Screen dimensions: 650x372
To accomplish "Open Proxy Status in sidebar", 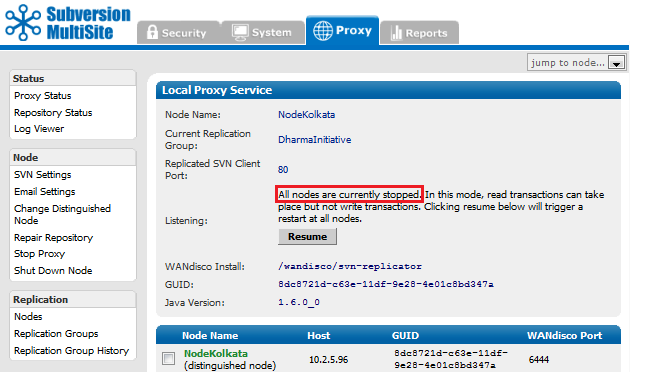I will pyautogui.click(x=42, y=96).
